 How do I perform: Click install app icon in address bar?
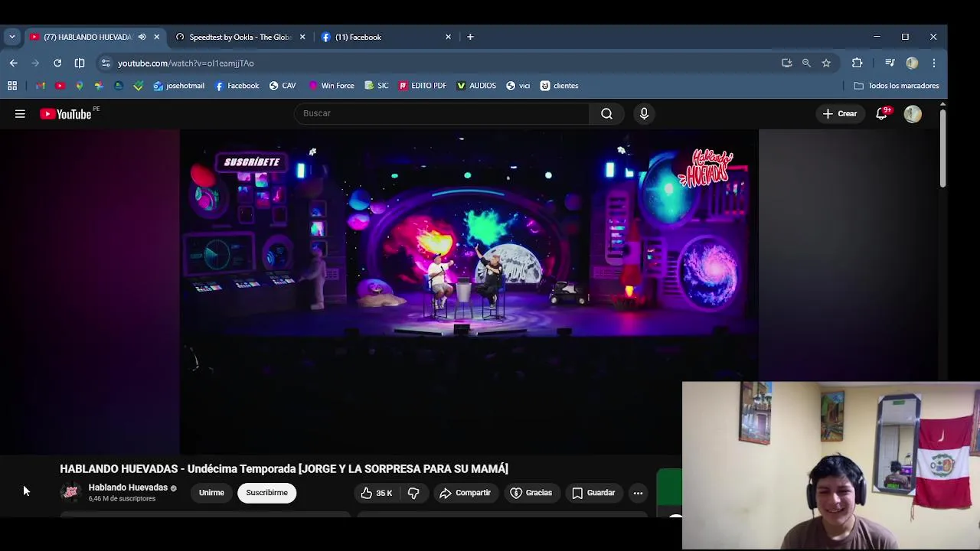[x=786, y=63]
